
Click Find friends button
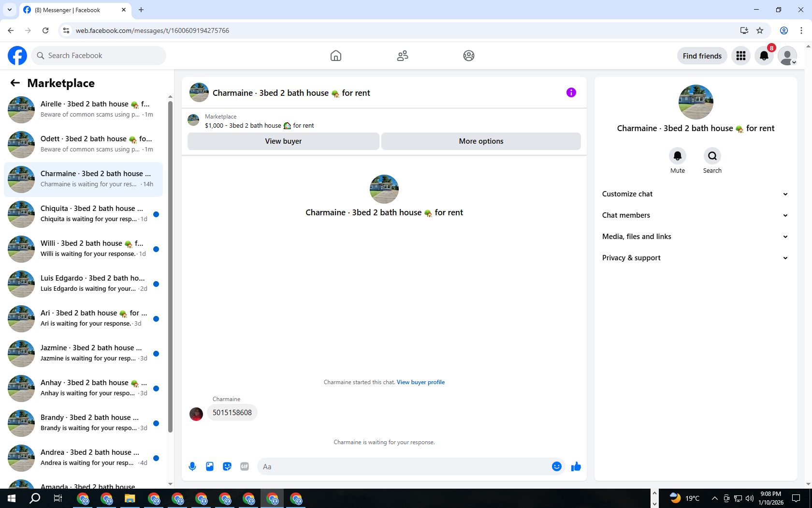pos(702,56)
